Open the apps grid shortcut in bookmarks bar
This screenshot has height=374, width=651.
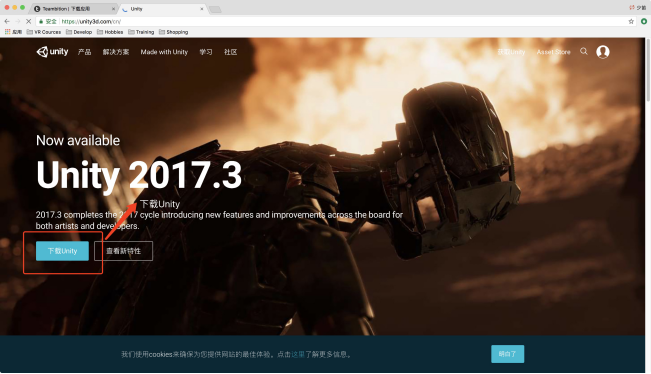click(x=13, y=32)
